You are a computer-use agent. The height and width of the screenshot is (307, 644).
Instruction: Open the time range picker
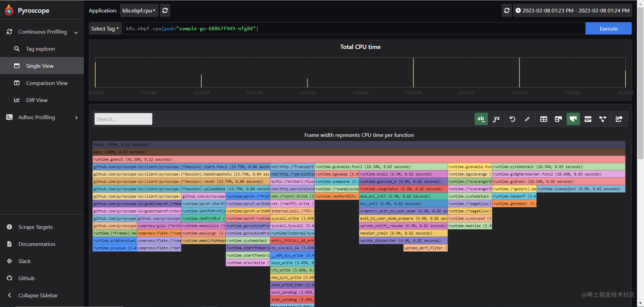click(573, 10)
